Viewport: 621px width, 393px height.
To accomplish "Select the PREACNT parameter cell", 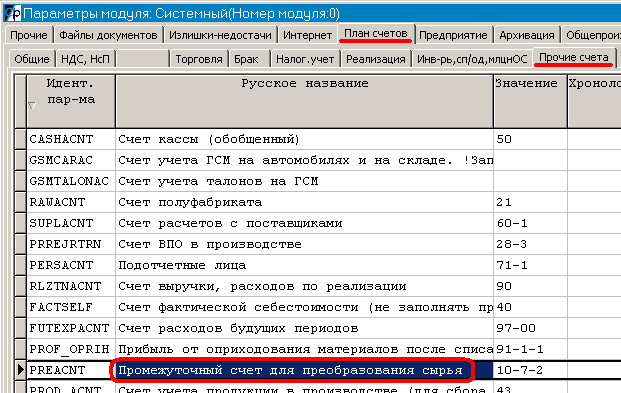I will click(70, 370).
